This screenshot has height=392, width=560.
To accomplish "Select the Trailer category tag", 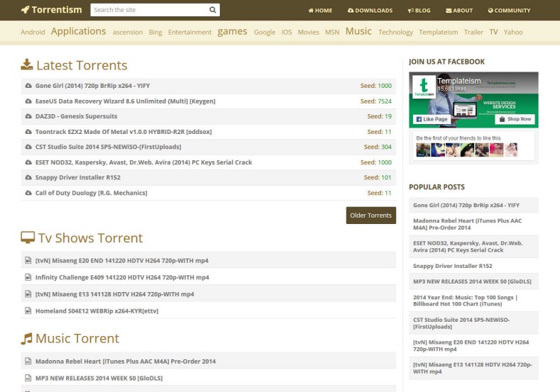I will (x=473, y=32).
